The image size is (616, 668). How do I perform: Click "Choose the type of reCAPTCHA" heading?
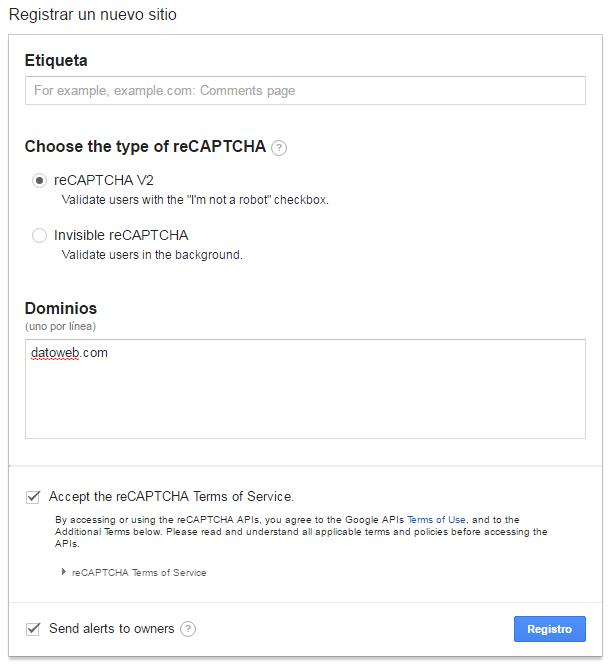[145, 147]
